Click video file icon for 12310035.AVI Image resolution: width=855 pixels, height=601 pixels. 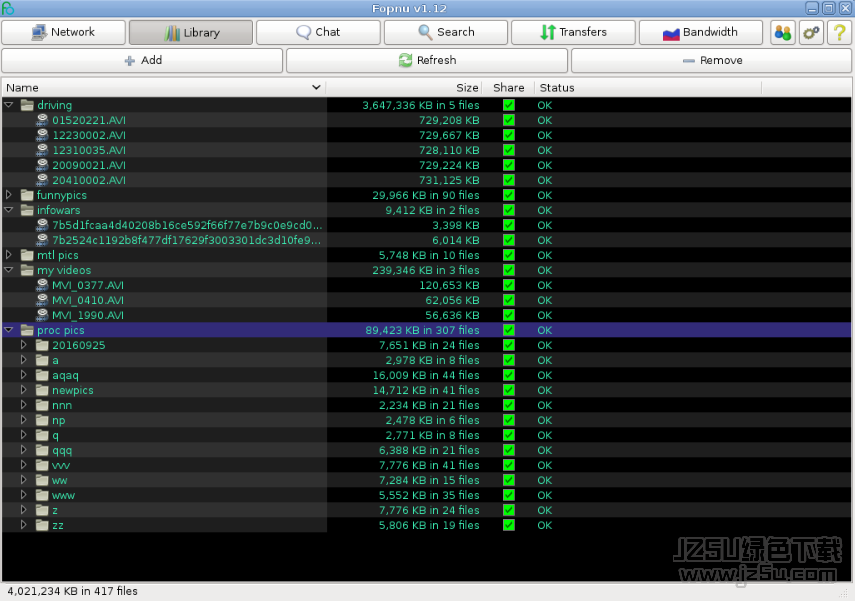pyautogui.click(x=42, y=150)
